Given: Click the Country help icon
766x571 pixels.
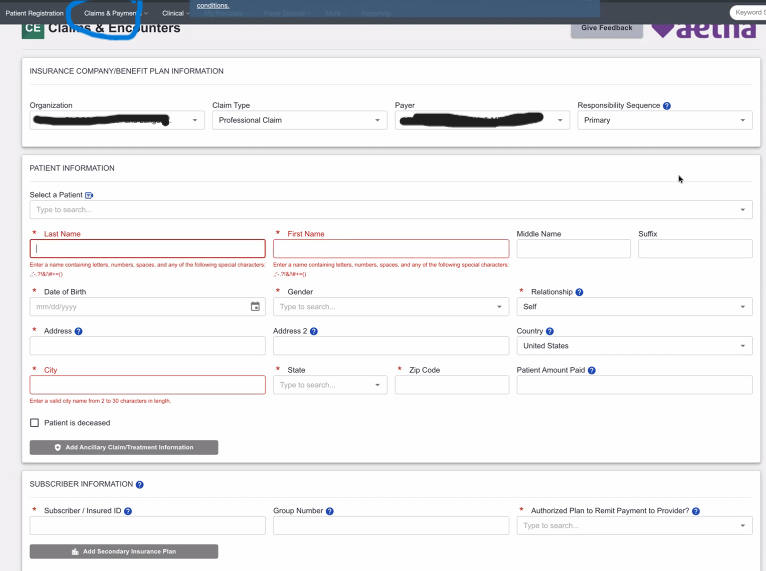Looking at the screenshot, I should click(x=550, y=331).
